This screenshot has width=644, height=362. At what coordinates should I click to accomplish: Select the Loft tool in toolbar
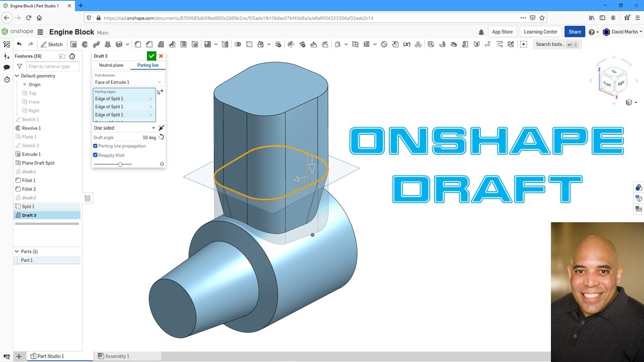coord(108,44)
